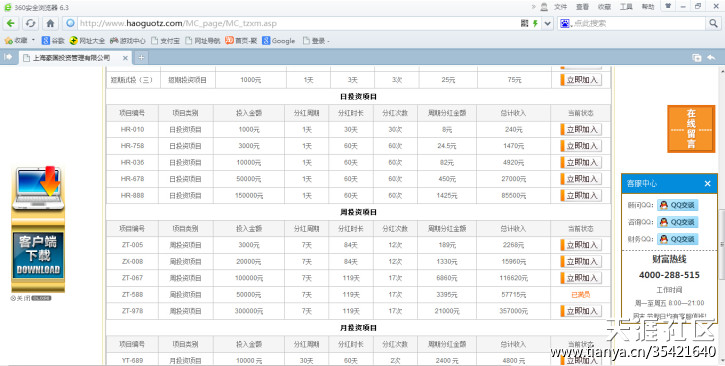The width and height of the screenshot is (725, 366).
Task: Open the orange 在线留言 message button
Action: (691, 128)
